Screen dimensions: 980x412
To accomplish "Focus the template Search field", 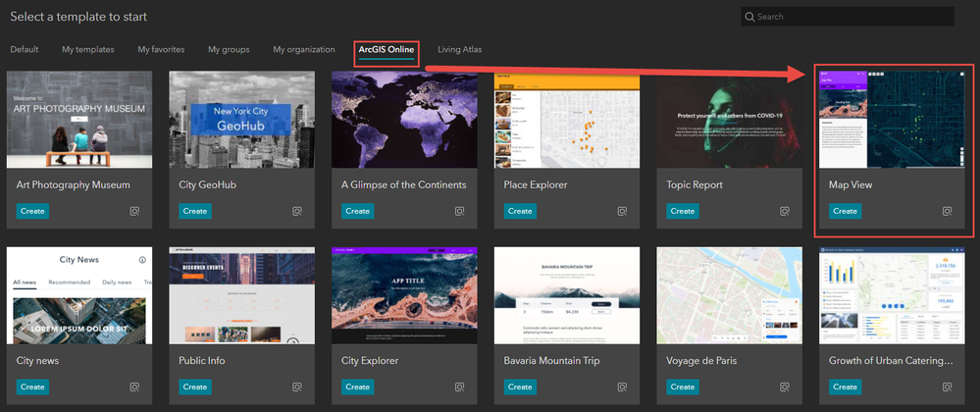I will [848, 17].
